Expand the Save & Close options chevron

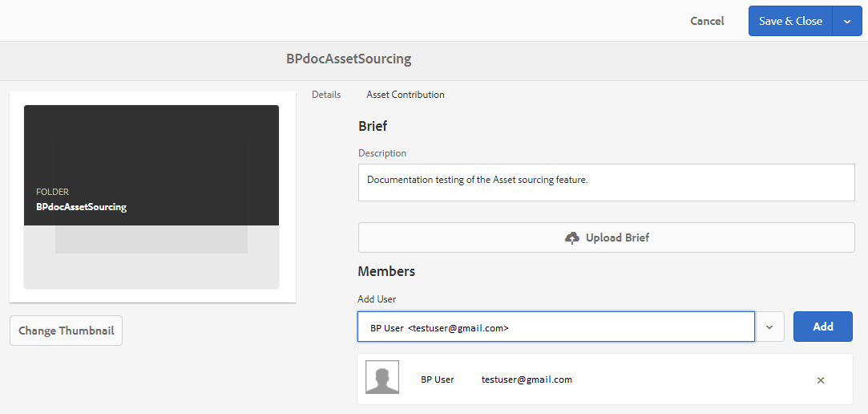pyautogui.click(x=847, y=21)
